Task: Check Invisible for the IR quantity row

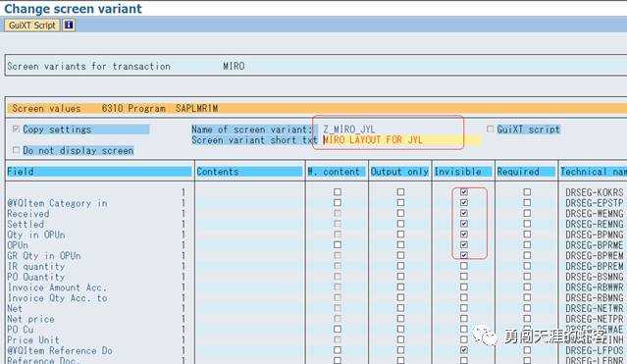Action: 464,266
